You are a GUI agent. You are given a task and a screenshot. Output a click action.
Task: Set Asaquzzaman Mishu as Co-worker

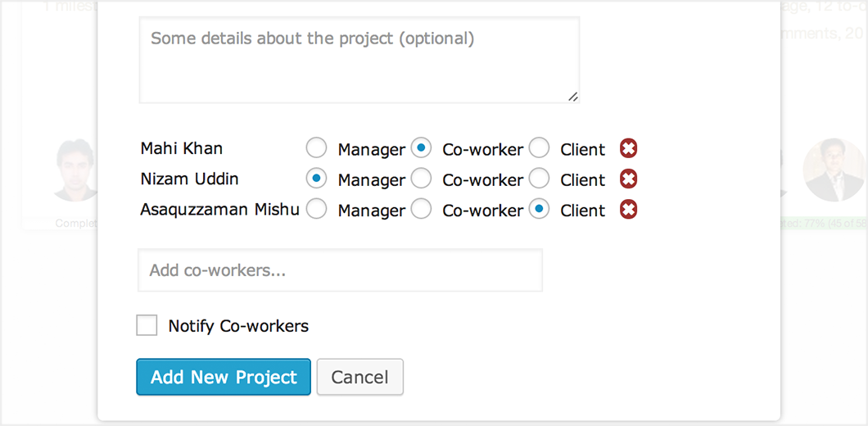point(421,209)
